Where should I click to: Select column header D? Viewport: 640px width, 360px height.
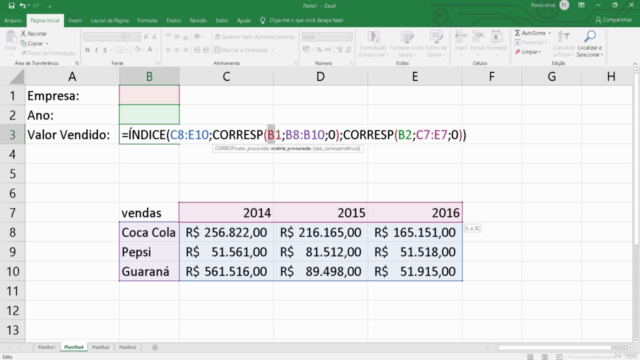[320, 76]
